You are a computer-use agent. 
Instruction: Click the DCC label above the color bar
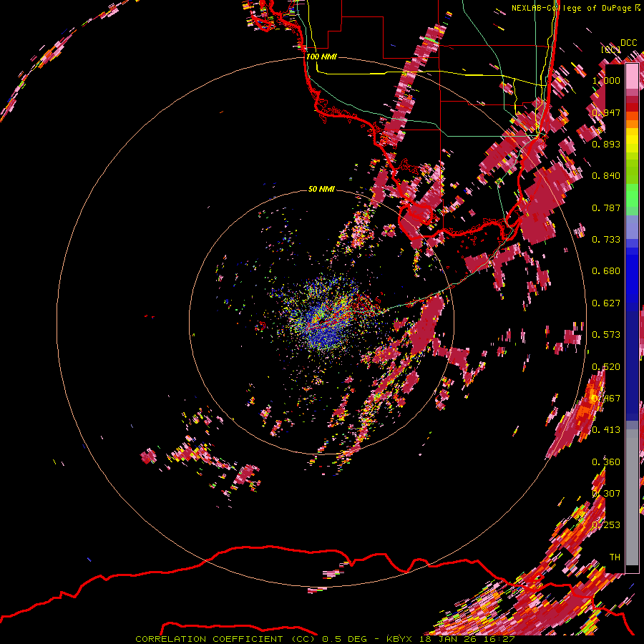click(x=628, y=43)
